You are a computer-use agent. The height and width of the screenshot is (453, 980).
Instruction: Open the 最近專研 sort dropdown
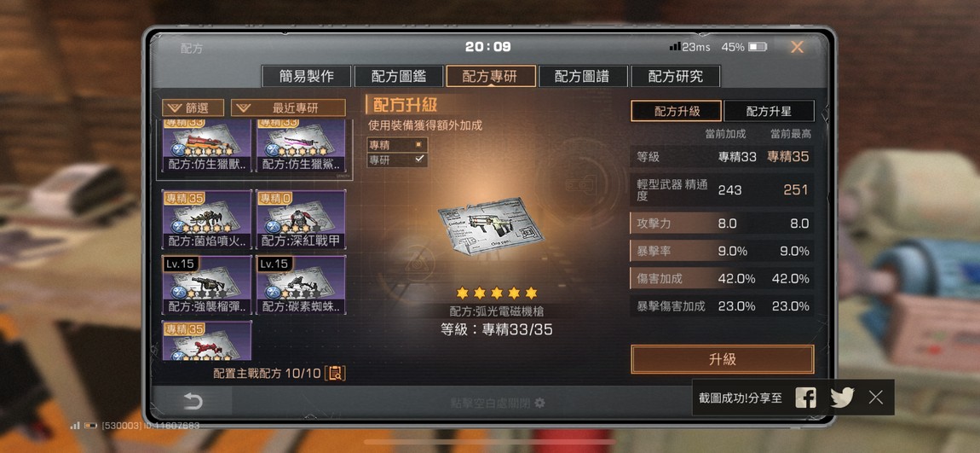click(x=287, y=107)
